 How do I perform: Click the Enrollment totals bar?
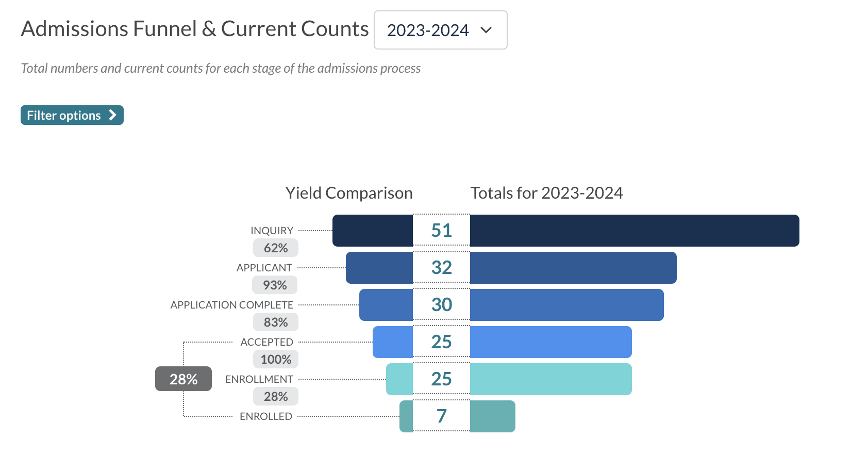pos(550,379)
